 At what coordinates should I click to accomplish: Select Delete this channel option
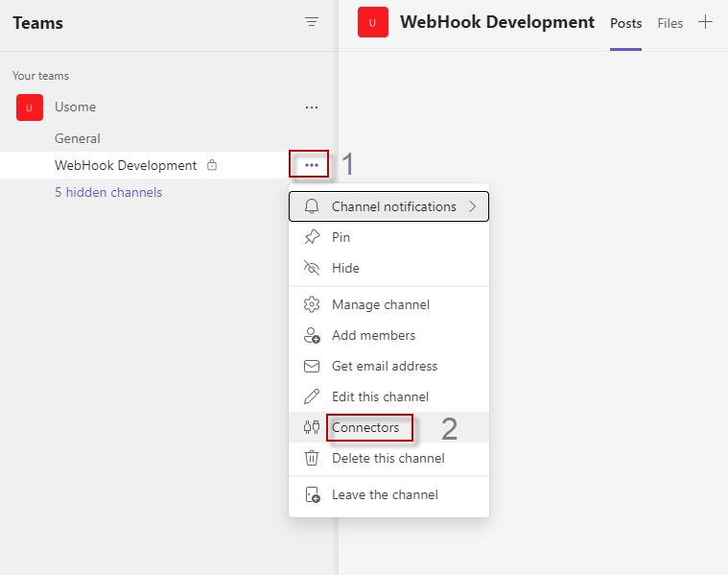point(388,458)
